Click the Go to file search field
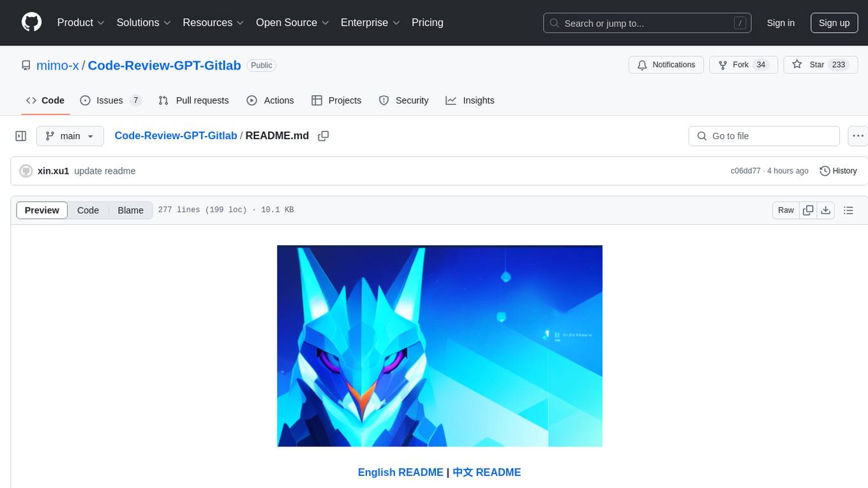868x488 pixels. (763, 135)
